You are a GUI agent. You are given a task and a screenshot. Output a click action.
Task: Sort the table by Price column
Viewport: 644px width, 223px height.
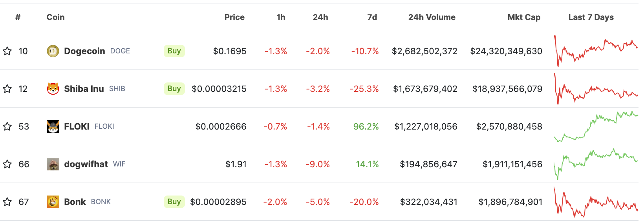[234, 17]
